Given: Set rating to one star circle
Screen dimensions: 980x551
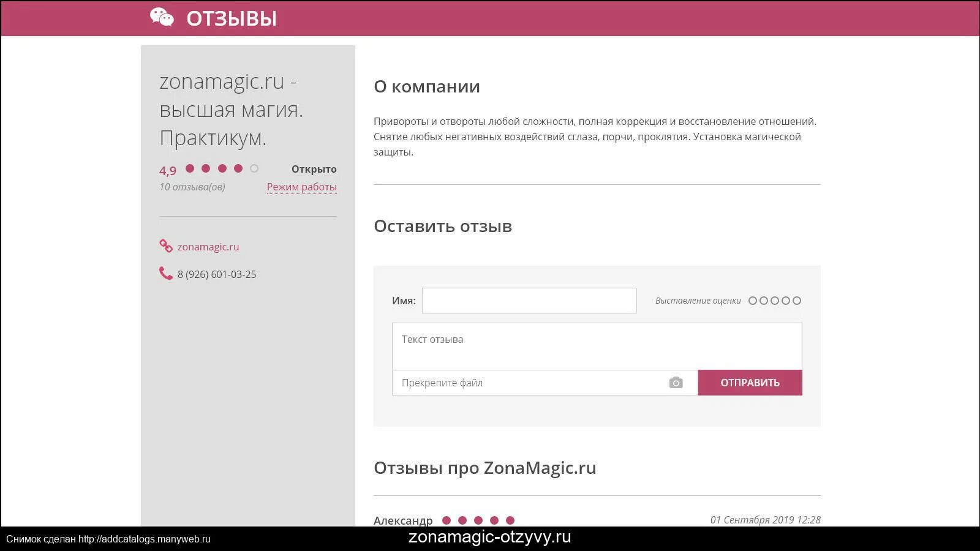Looking at the screenshot, I should (753, 301).
